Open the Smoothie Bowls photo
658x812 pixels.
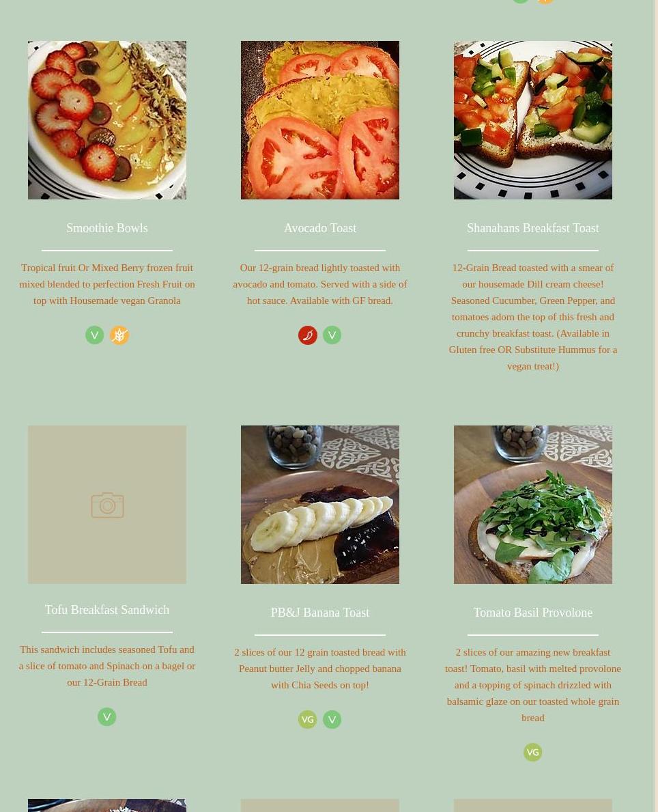[107, 120]
